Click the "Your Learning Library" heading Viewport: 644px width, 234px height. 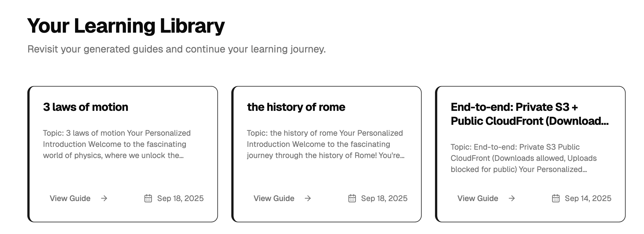126,26
